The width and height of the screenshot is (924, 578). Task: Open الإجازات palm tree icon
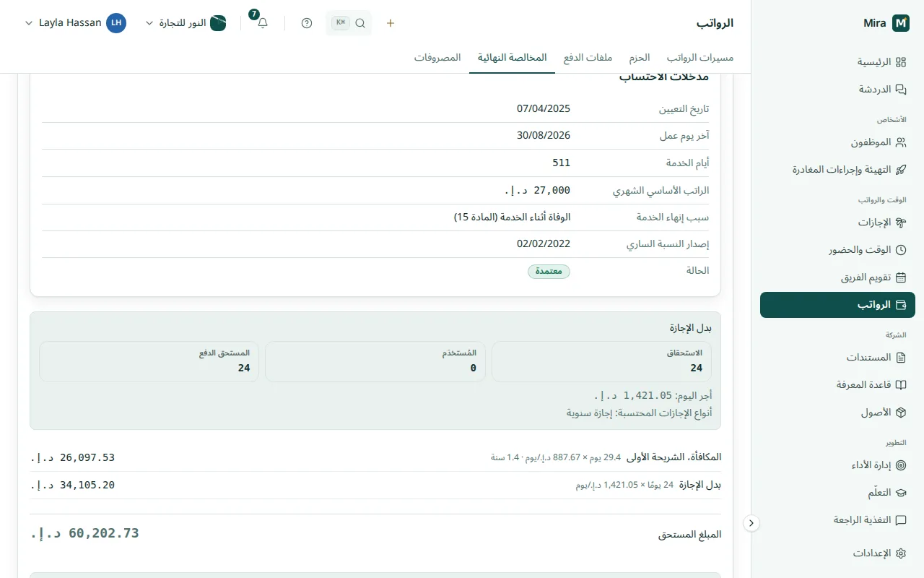901,223
